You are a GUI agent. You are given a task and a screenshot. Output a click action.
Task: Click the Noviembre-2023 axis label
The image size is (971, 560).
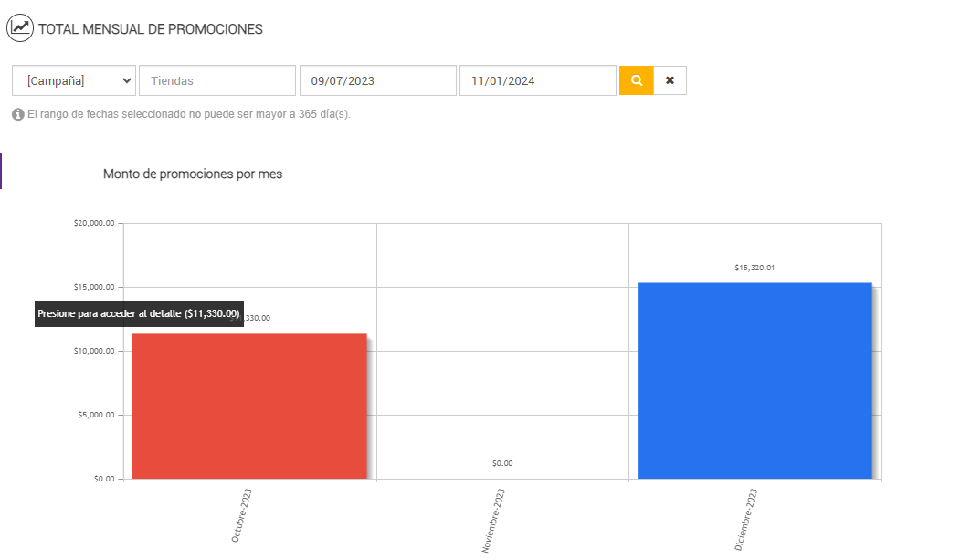pyautogui.click(x=494, y=521)
